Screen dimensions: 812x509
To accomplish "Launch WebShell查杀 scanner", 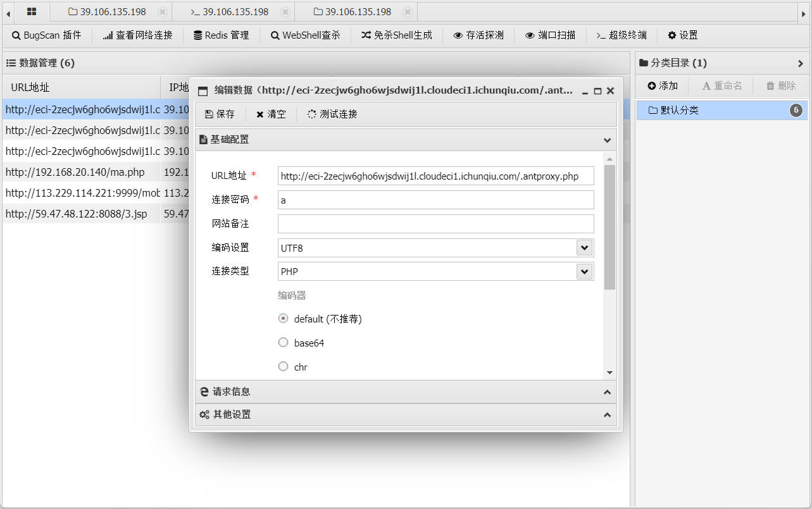I will click(305, 35).
